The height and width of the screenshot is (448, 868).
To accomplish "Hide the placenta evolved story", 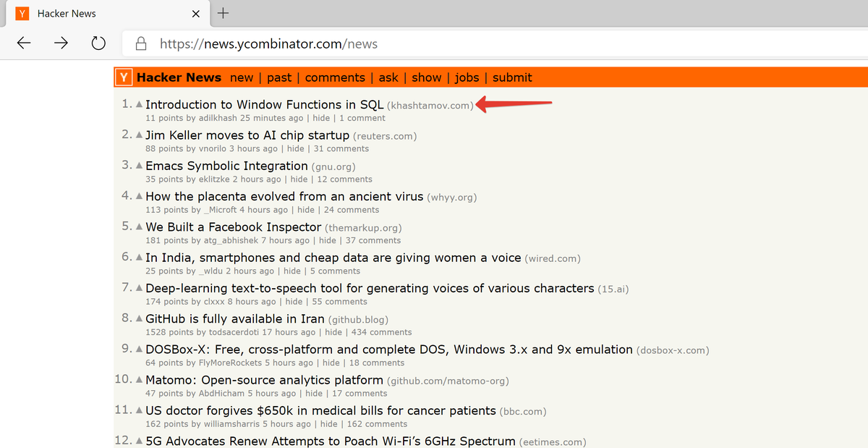I will coord(306,210).
